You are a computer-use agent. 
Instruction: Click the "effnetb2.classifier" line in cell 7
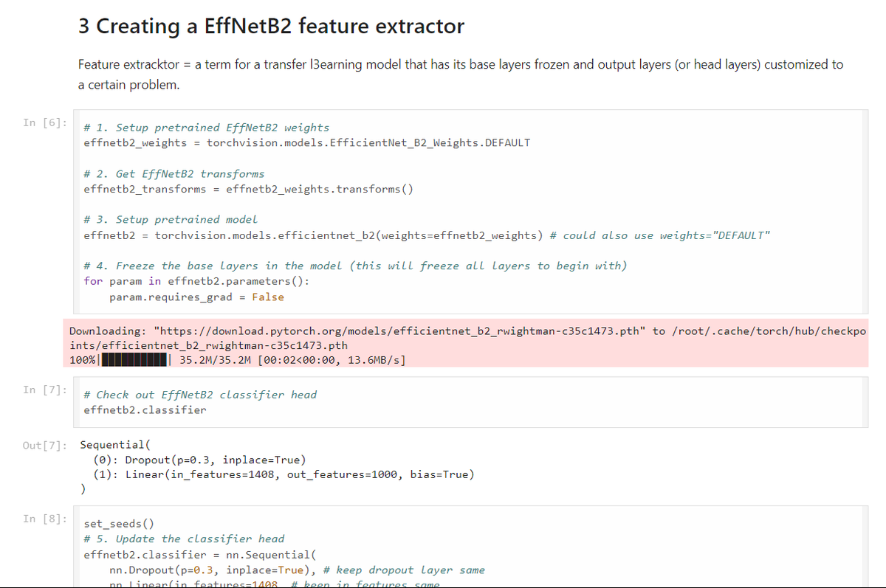coord(145,409)
